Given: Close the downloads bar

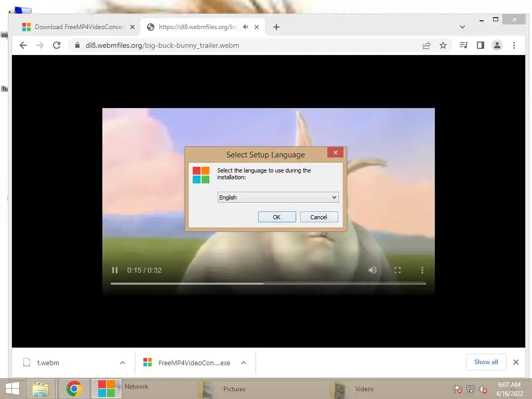Looking at the screenshot, I should pyautogui.click(x=516, y=362).
